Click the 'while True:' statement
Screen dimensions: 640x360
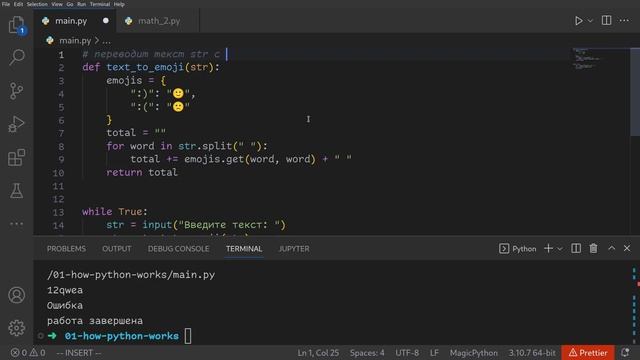[115, 212]
